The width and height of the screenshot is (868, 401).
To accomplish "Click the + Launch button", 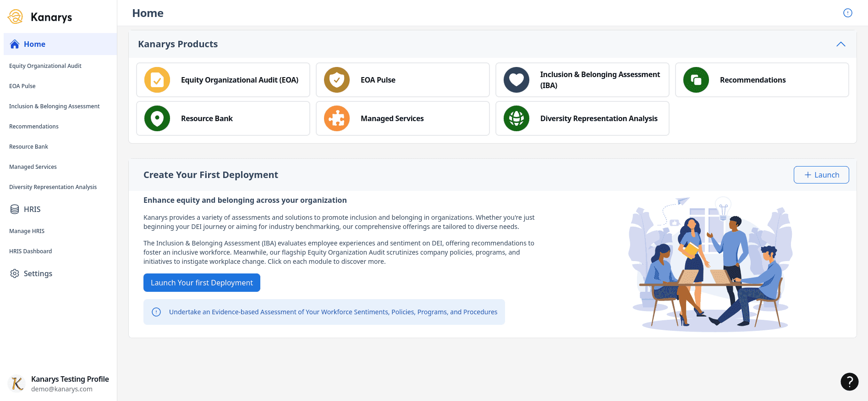I will coord(821,175).
